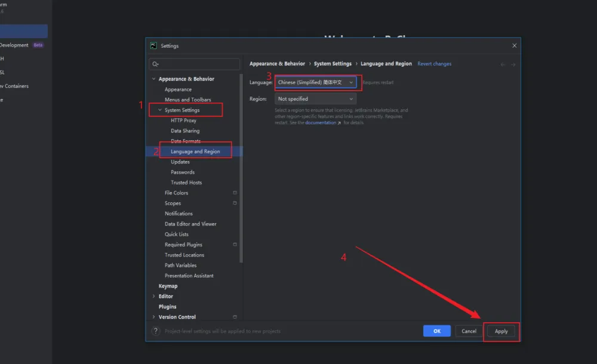Select System Settings tree row

coord(182,110)
